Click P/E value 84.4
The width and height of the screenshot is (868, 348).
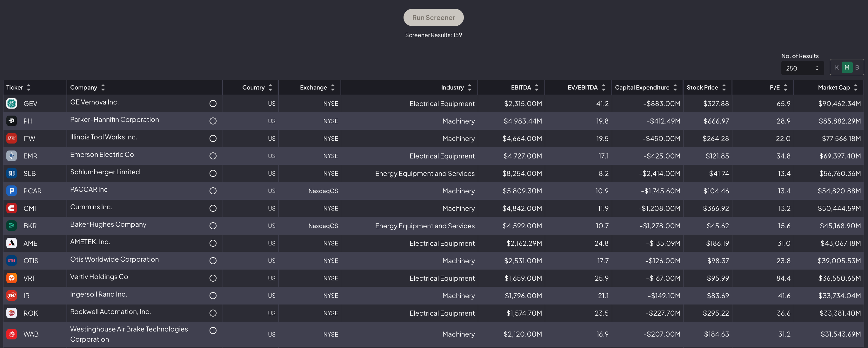tap(784, 278)
